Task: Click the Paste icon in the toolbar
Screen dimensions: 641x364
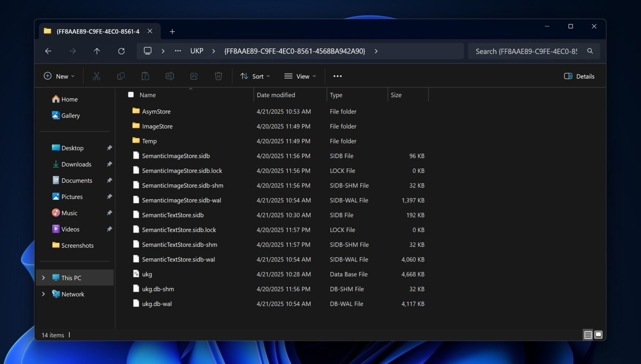Action: [x=145, y=76]
